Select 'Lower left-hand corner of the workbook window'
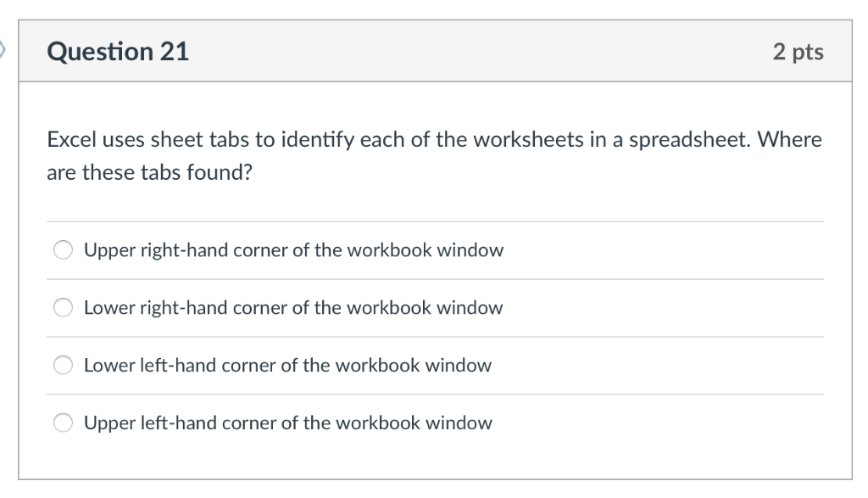 (x=287, y=365)
